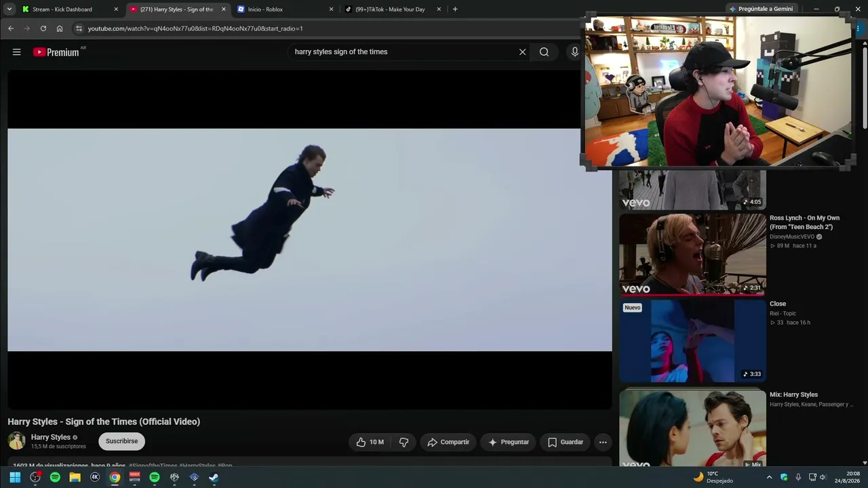
Task: Open Voicemeeter from the taskbar
Action: click(x=134, y=477)
